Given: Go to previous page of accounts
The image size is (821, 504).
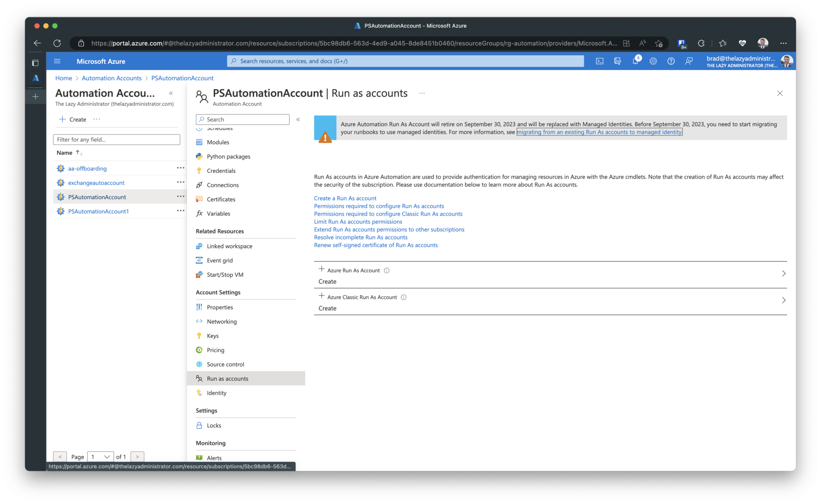Looking at the screenshot, I should pos(60,457).
